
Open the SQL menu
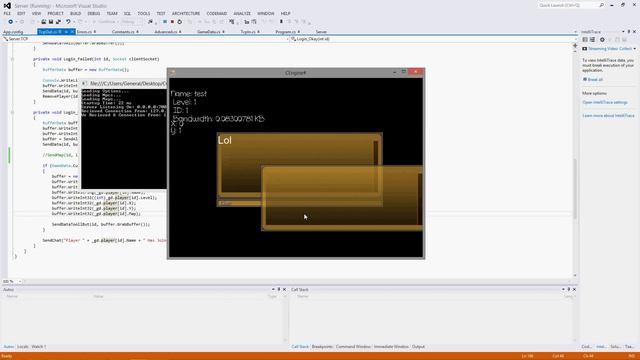(127, 13)
